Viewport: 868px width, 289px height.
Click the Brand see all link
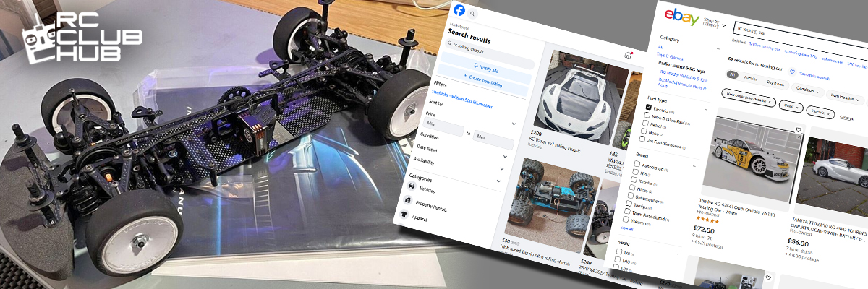[x=626, y=228]
